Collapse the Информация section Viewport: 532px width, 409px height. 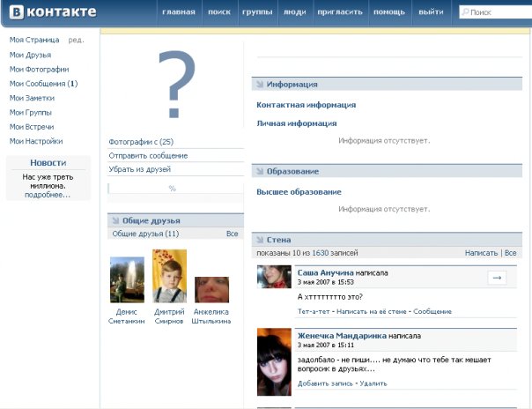pyautogui.click(x=259, y=85)
